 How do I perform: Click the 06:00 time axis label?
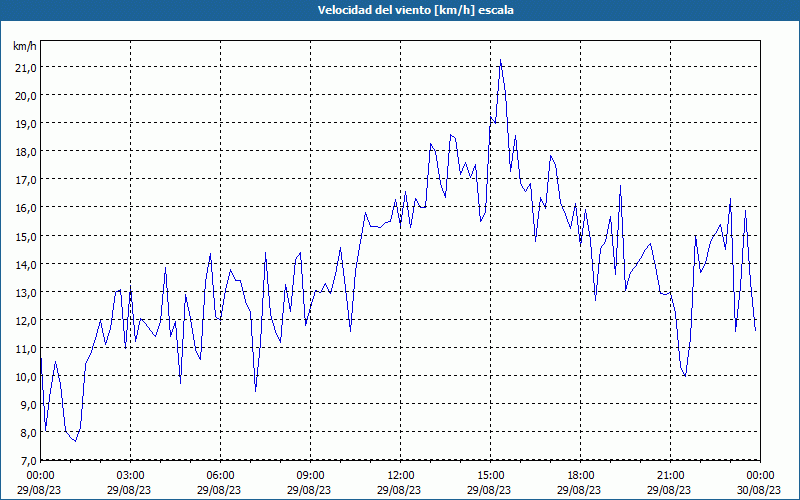[220, 476]
